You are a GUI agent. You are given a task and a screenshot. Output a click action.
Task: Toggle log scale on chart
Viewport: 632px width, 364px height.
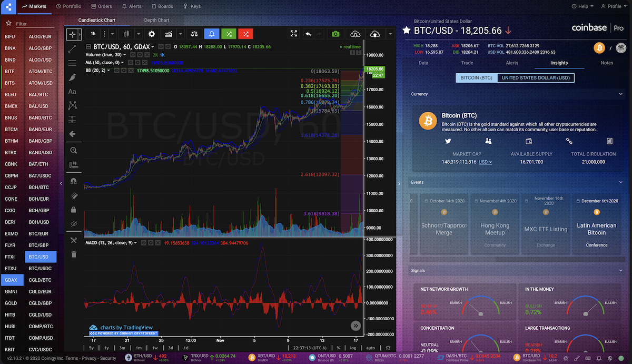click(353, 348)
